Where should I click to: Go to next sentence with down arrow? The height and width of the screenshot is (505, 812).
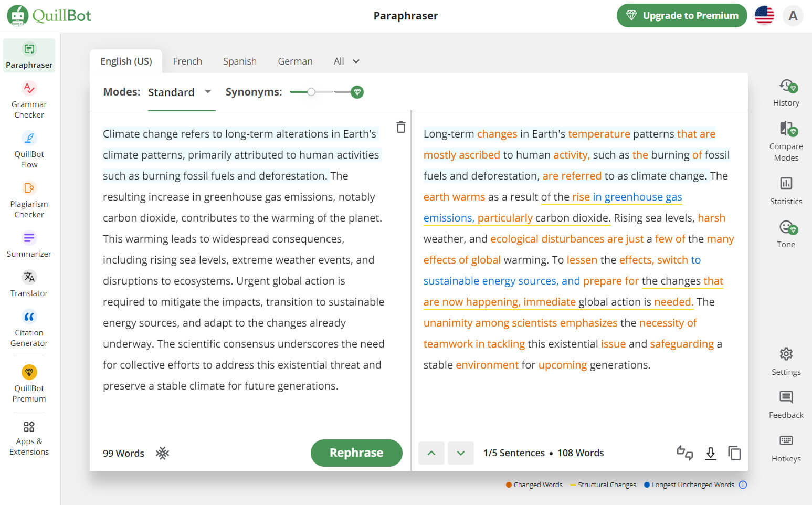460,453
